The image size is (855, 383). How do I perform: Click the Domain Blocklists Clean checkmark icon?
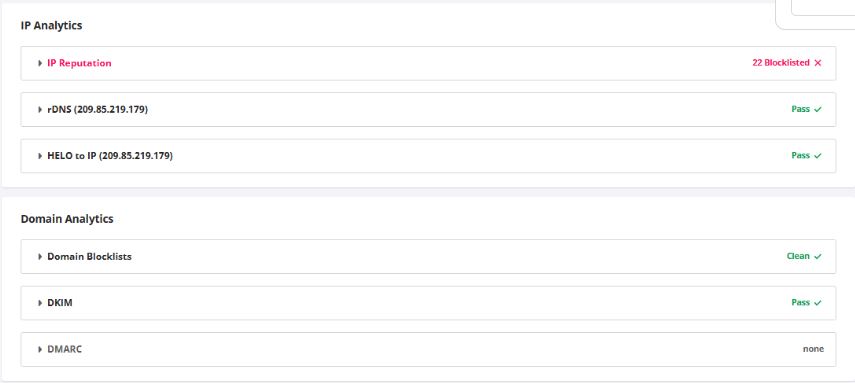[x=817, y=256]
